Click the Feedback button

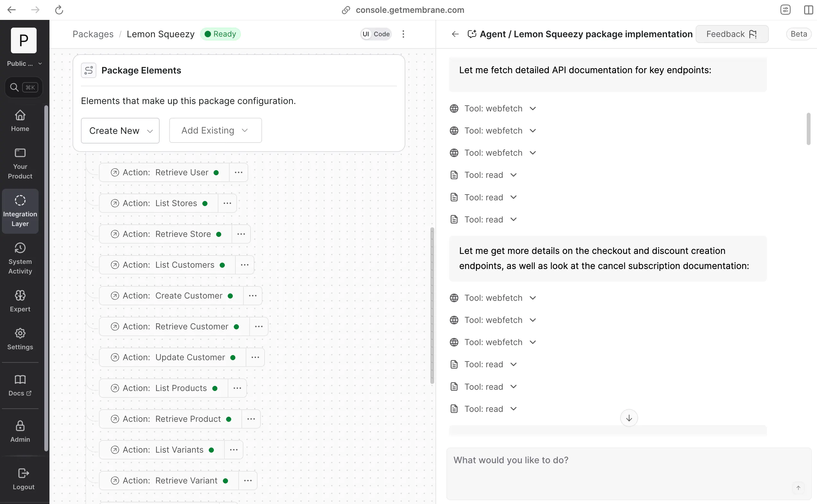pos(732,34)
